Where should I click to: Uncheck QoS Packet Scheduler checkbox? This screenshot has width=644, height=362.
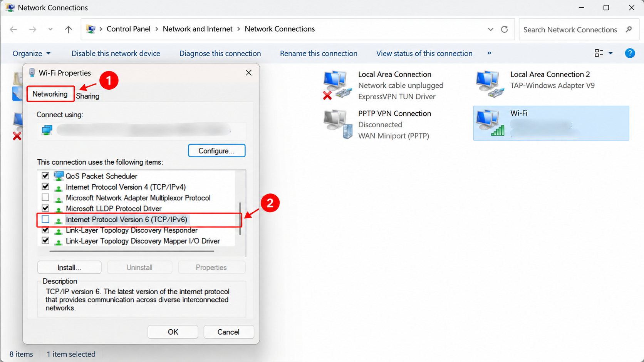[x=45, y=176]
